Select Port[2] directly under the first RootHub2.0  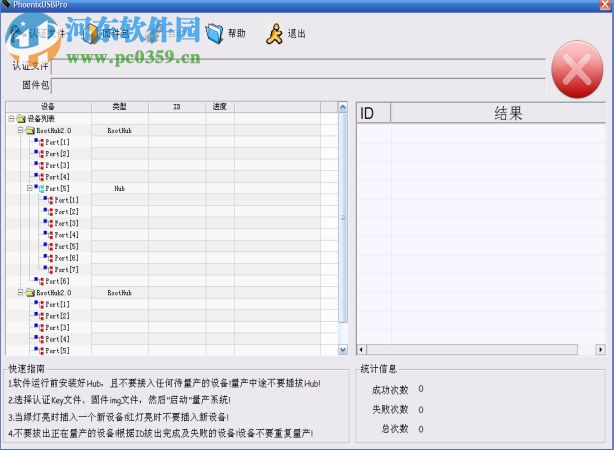click(x=57, y=154)
